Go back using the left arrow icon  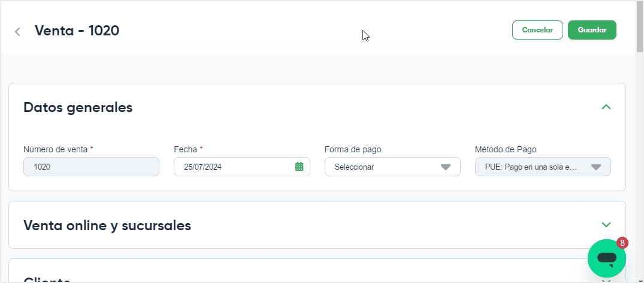(17, 32)
